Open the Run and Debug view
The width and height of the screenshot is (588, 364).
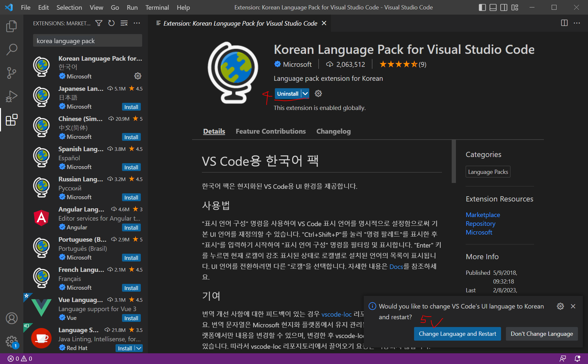(12, 96)
